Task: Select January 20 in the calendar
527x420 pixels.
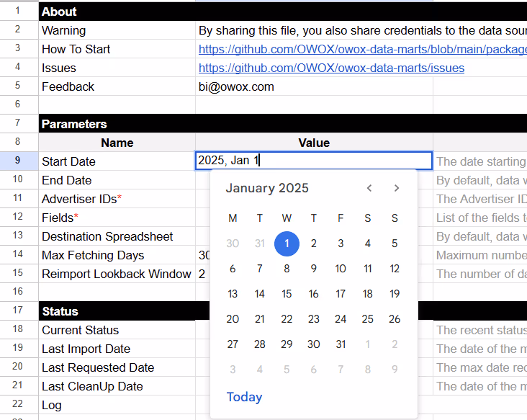Action: click(x=233, y=319)
